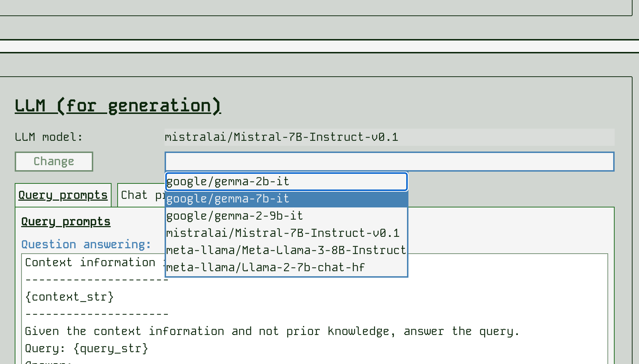639x364 pixels.
Task: Click the Query prompts heading inside the panel
Action: [x=66, y=222]
